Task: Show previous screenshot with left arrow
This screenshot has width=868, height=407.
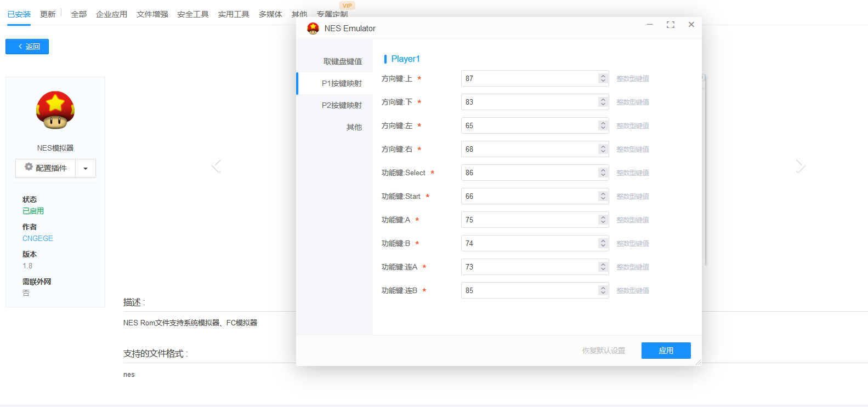Action: [x=217, y=165]
